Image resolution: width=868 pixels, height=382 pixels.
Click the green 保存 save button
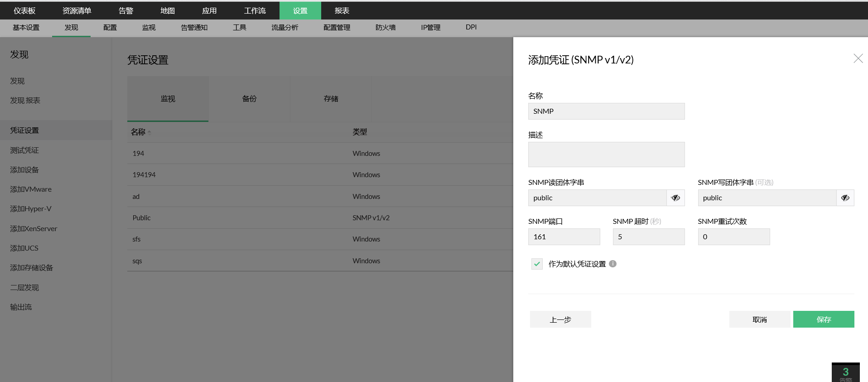click(824, 319)
